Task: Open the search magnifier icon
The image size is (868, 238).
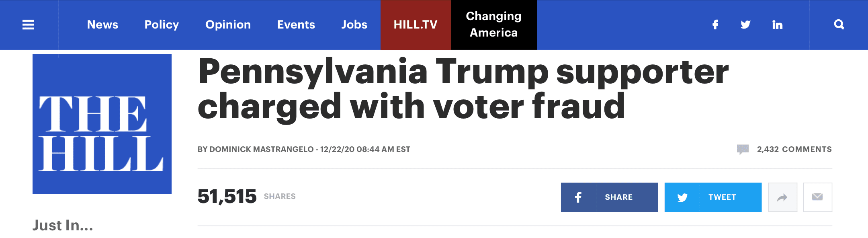Action: [839, 25]
